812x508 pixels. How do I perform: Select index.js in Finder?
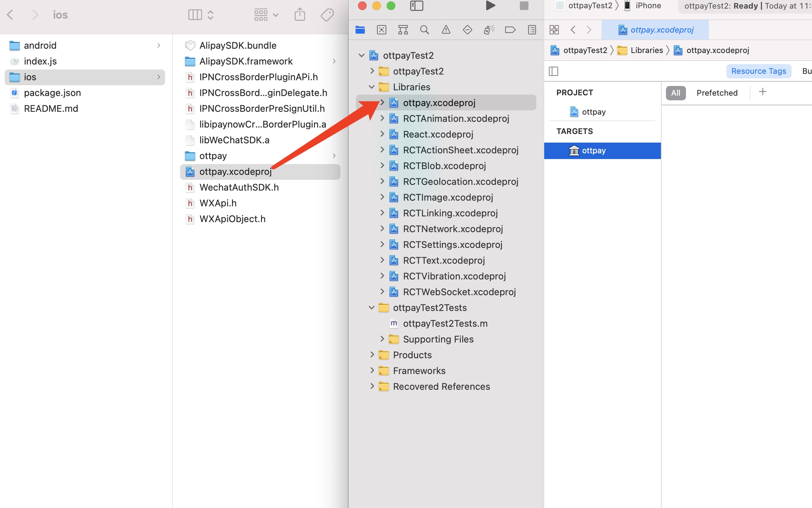[x=85, y=61]
